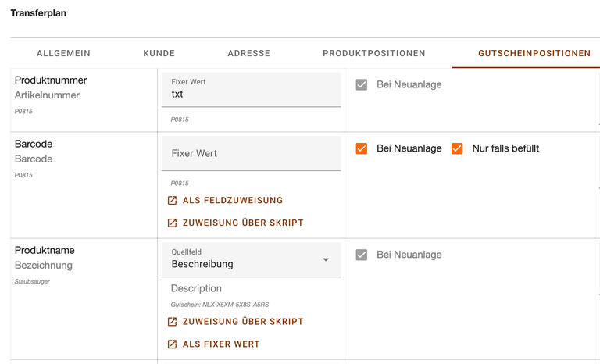Click Als Feldzuweisung link for Barcode
The height and width of the screenshot is (364, 600).
tap(233, 200)
